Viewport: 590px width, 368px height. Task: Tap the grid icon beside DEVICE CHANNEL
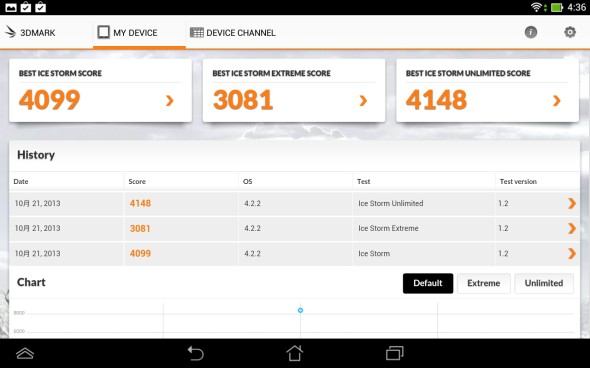tap(196, 33)
